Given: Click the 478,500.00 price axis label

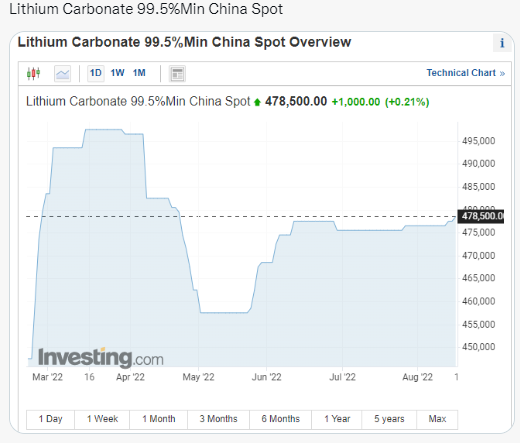Looking at the screenshot, I should tap(481, 216).
